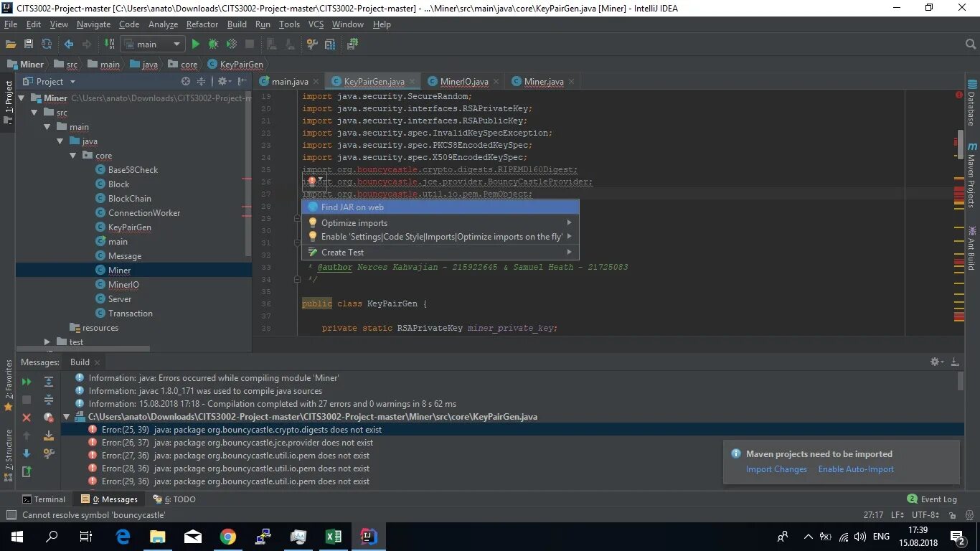
Task: Select Find JAR on web option
Action: point(440,207)
